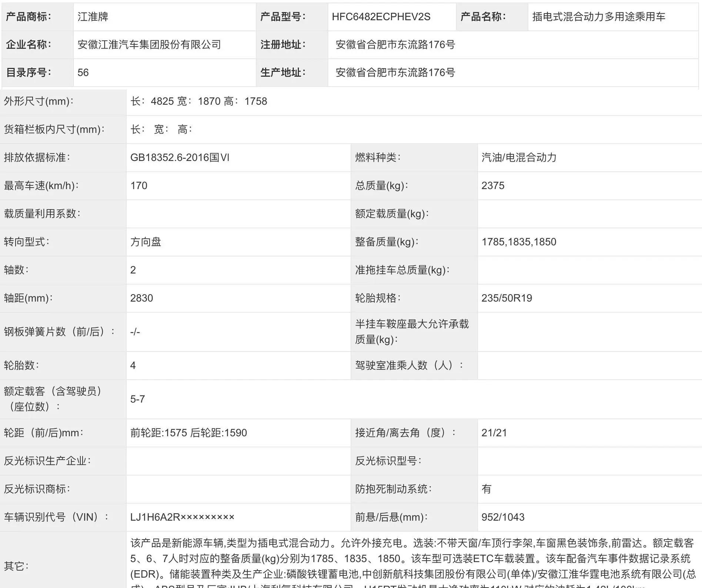Click the 钢板弹簧片数 label
The image size is (702, 588).
point(59,332)
